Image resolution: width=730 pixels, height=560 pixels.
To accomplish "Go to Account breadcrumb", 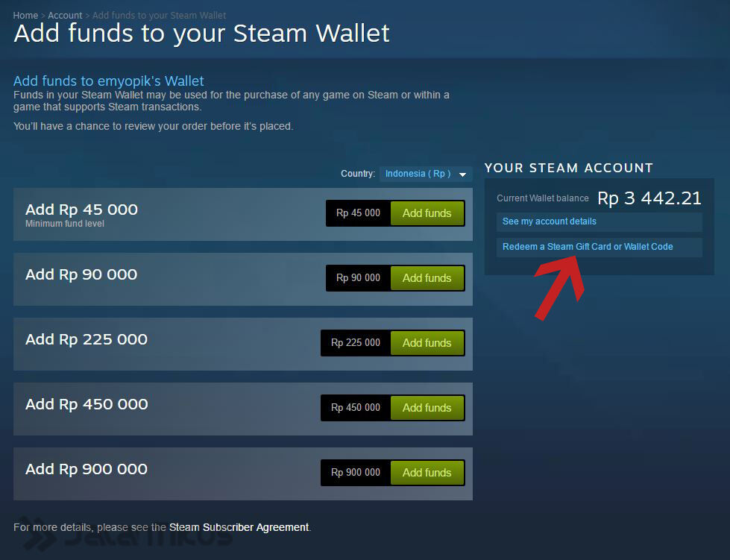I will click(65, 16).
